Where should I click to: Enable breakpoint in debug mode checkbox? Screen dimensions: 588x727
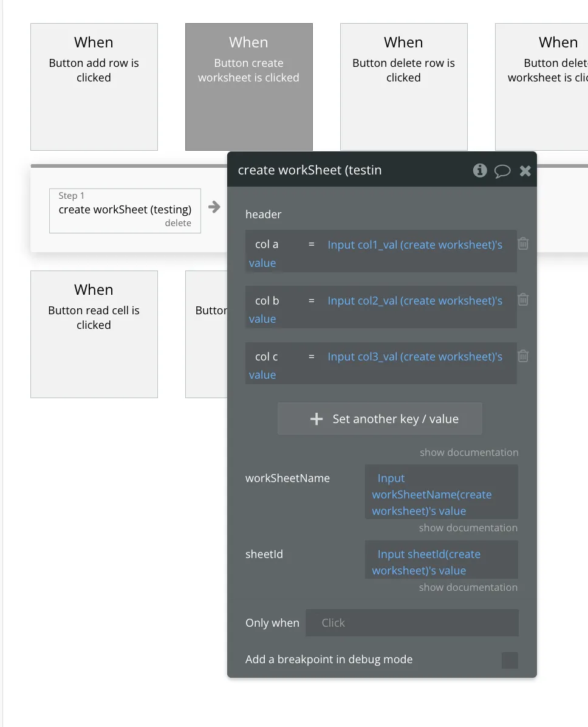[x=510, y=660]
